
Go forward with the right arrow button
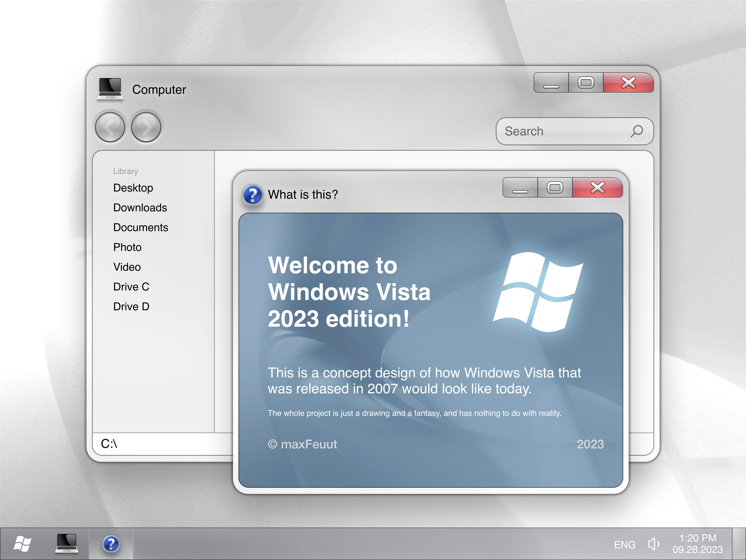[x=146, y=127]
